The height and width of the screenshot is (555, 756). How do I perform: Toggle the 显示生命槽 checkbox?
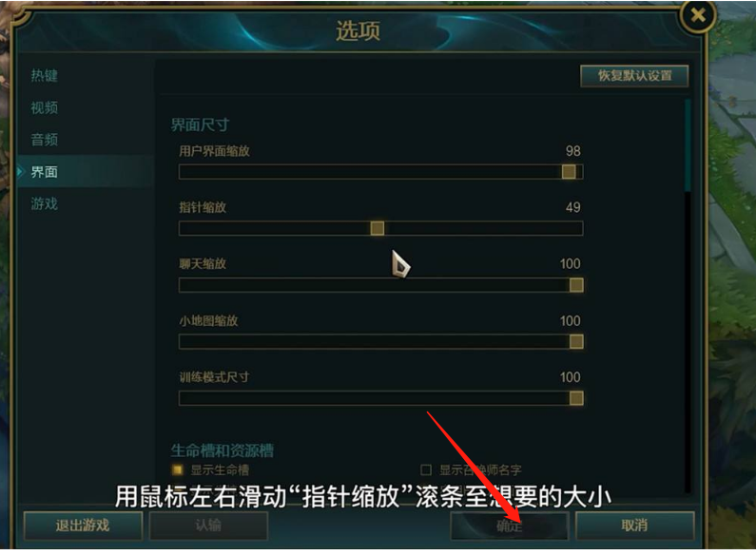coord(178,469)
